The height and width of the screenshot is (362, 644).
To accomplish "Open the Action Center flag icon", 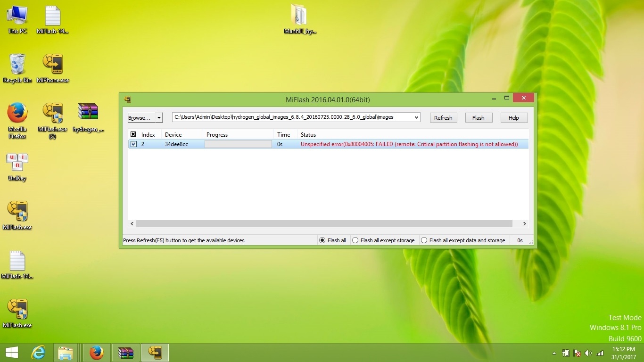I will (577, 353).
